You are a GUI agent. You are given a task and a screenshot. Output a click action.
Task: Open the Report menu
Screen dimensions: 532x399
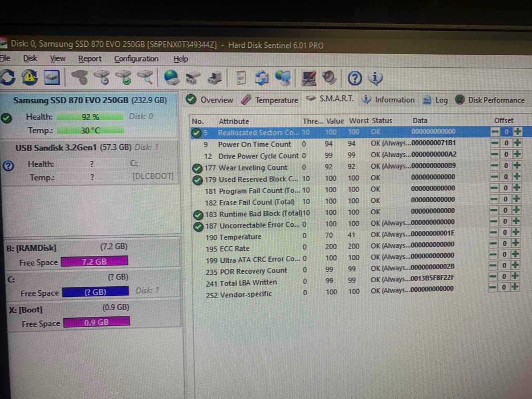click(90, 59)
